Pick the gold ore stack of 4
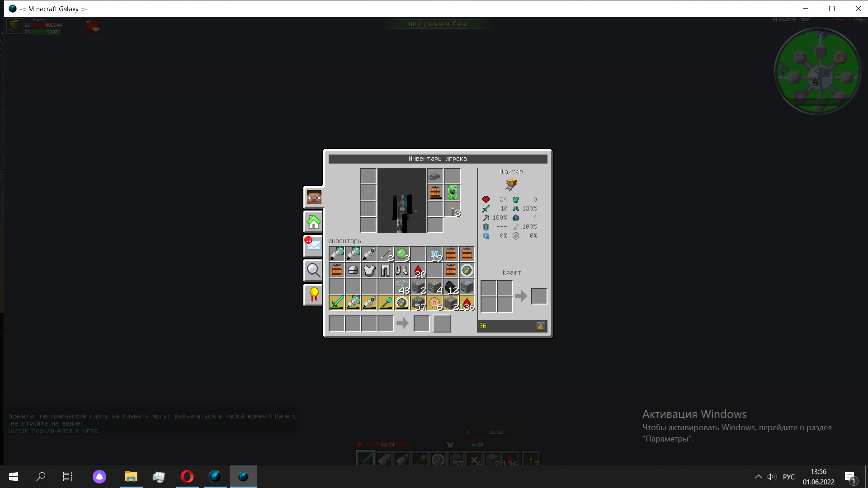 click(434, 286)
